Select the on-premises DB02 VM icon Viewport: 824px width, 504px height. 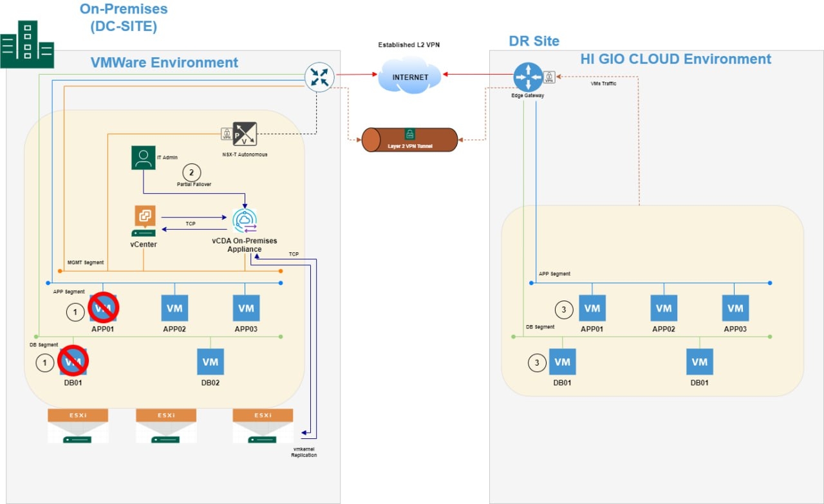(210, 362)
